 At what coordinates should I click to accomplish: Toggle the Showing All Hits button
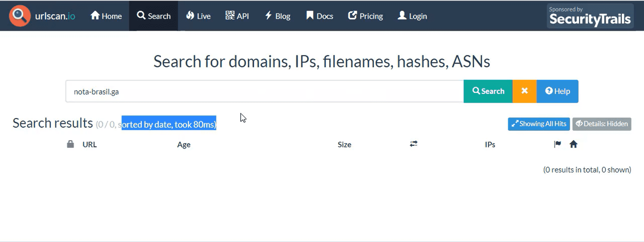click(x=539, y=124)
